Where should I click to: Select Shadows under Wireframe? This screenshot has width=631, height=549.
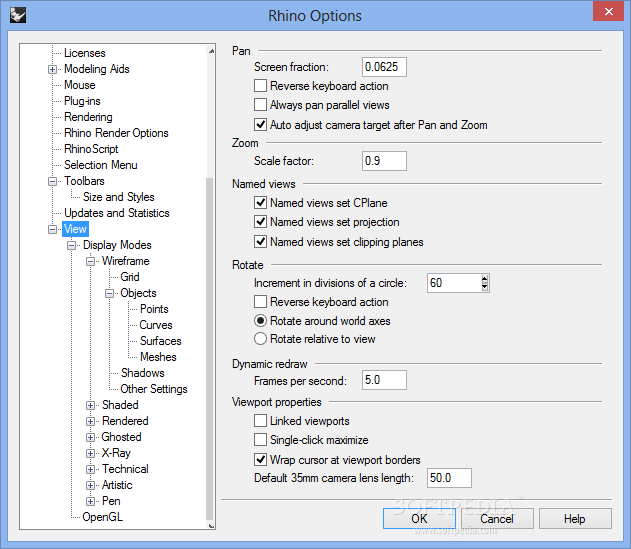(142, 373)
